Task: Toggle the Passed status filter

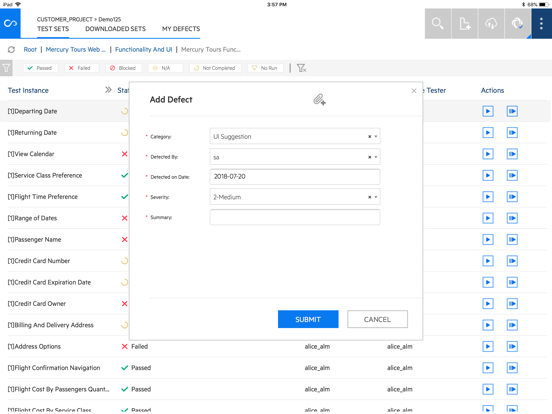Action: point(40,68)
